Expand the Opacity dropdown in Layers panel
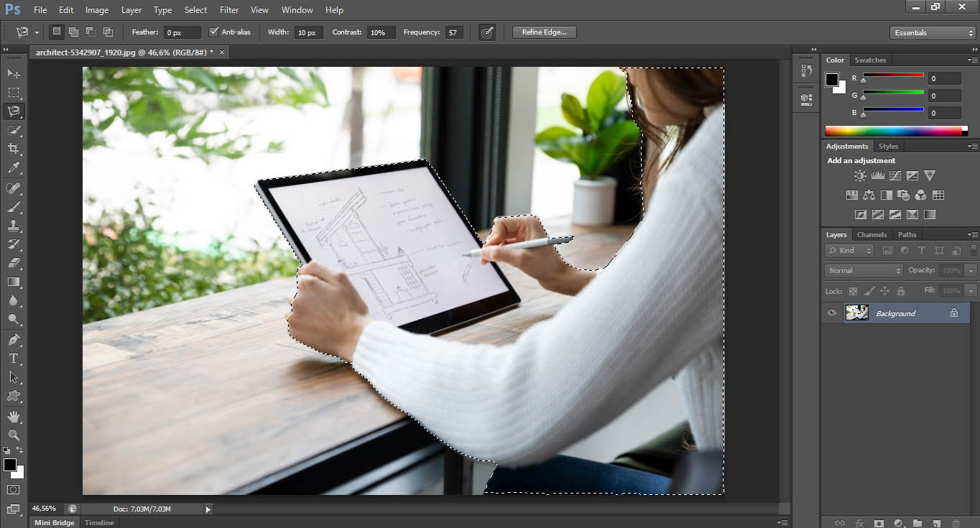 click(x=971, y=270)
